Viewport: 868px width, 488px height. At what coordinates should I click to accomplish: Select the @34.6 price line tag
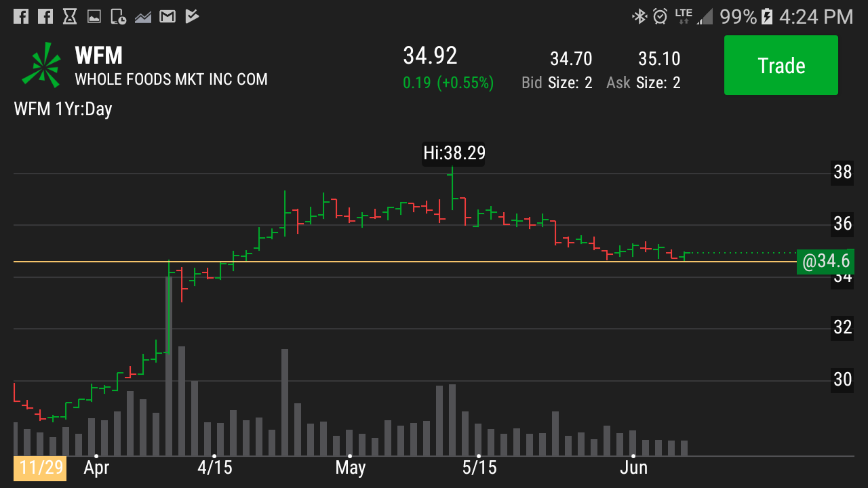[825, 262]
